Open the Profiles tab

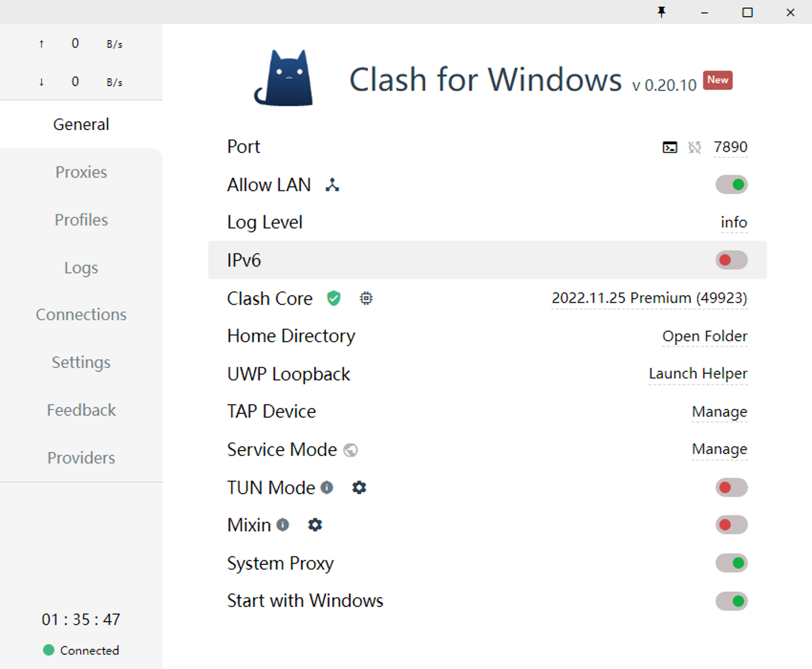[81, 220]
